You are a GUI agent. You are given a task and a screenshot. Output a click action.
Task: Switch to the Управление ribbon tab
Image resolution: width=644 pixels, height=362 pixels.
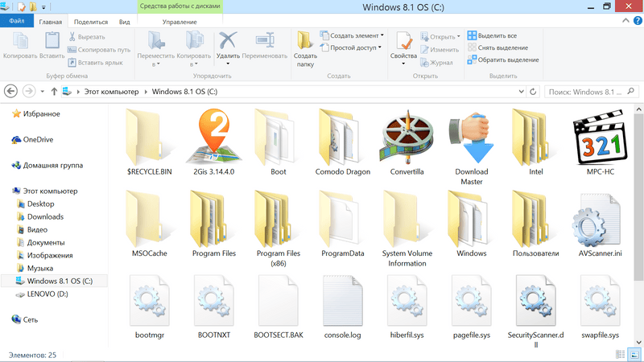pyautogui.click(x=180, y=22)
